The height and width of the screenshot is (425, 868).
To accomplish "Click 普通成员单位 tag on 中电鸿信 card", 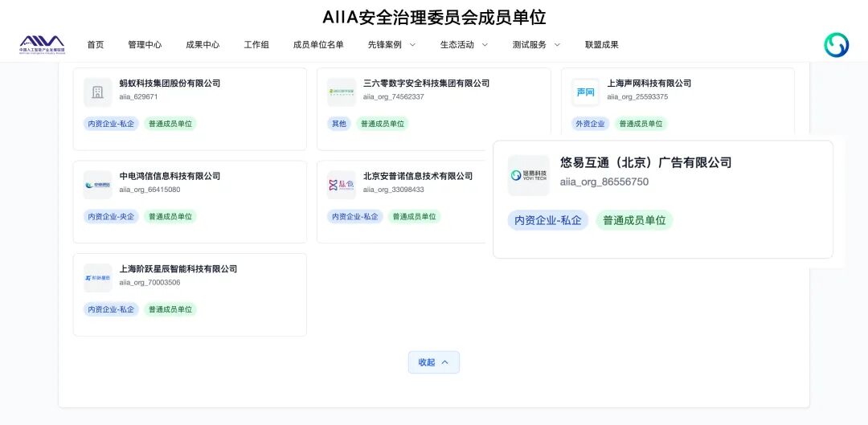I will pos(170,216).
